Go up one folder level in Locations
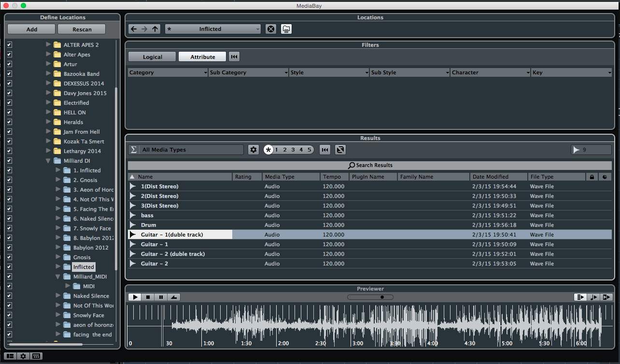620x364 pixels. coord(155,29)
